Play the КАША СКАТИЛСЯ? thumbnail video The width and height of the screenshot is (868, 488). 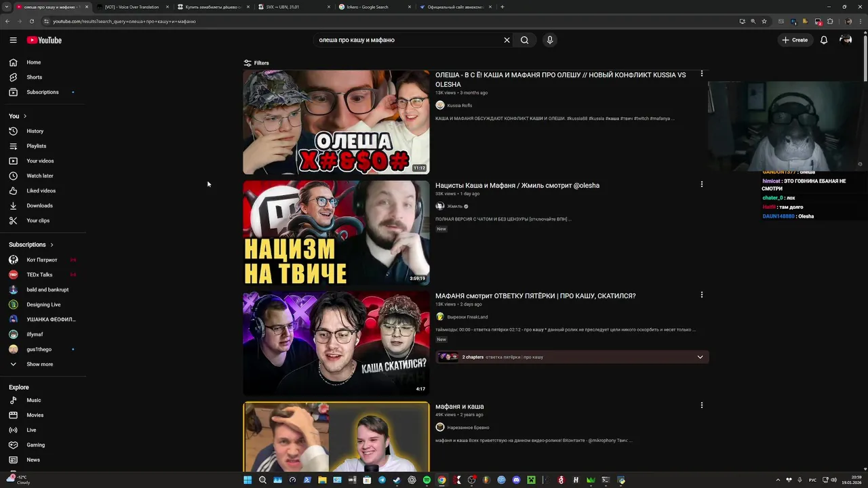tap(336, 343)
